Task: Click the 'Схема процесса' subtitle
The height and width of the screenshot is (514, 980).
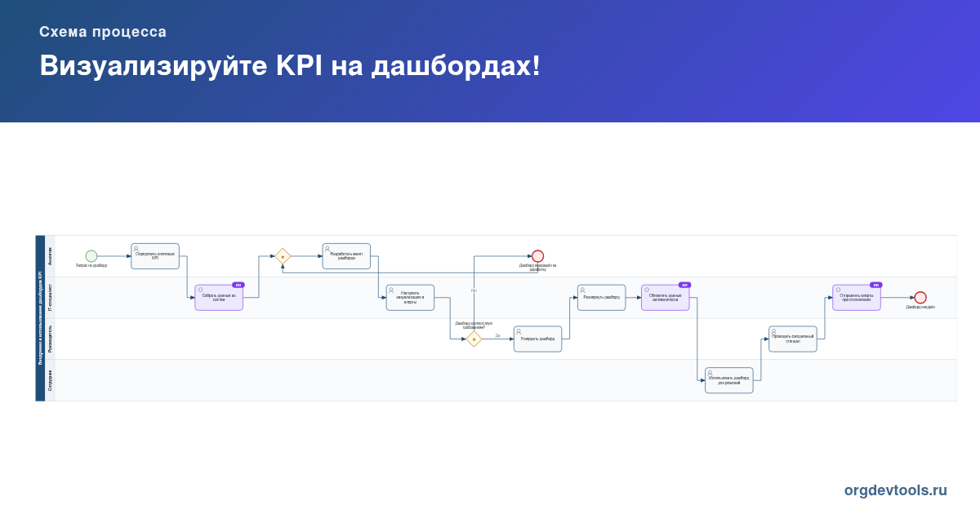Action: (103, 32)
